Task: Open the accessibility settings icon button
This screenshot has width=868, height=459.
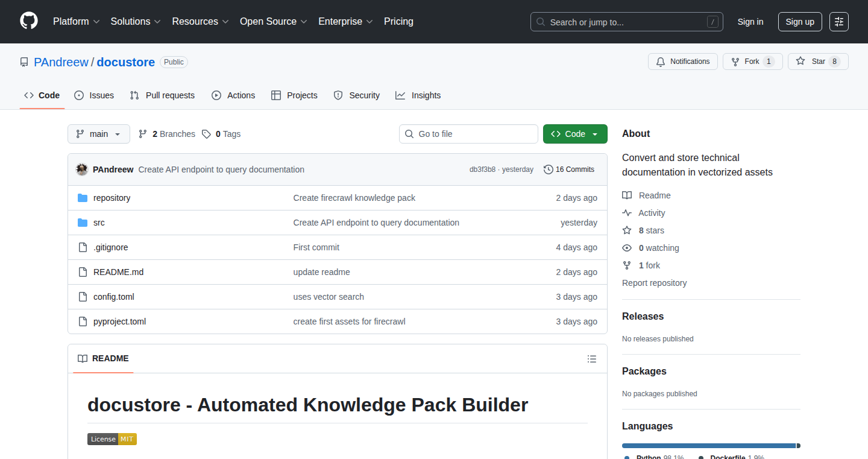Action: (839, 22)
